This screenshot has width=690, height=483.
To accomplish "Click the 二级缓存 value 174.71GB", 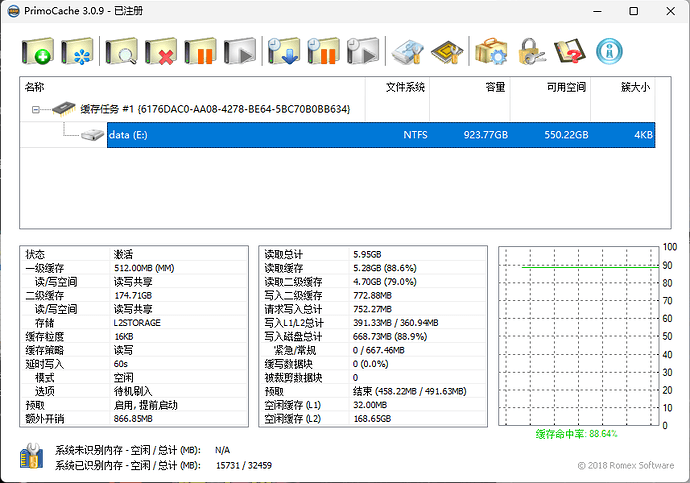I will coord(133,295).
